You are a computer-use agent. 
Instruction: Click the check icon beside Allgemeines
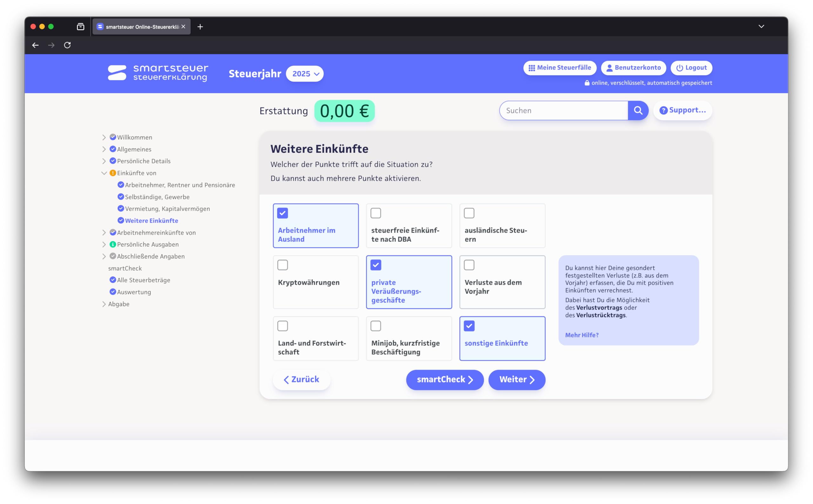tap(113, 149)
